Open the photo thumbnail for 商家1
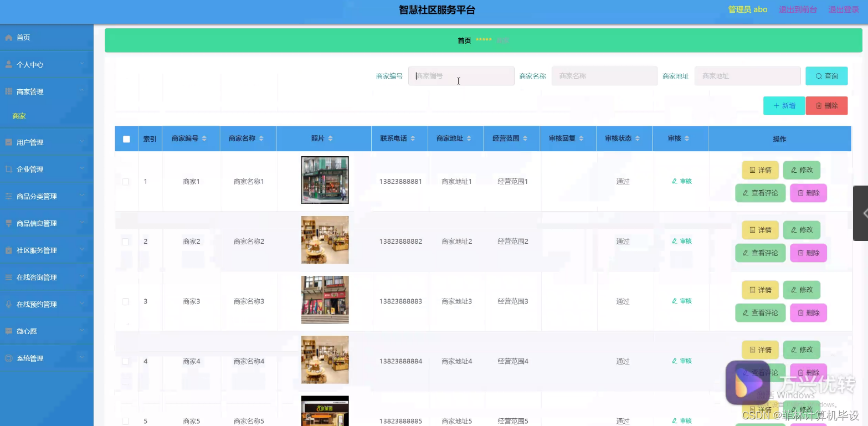 click(x=325, y=180)
